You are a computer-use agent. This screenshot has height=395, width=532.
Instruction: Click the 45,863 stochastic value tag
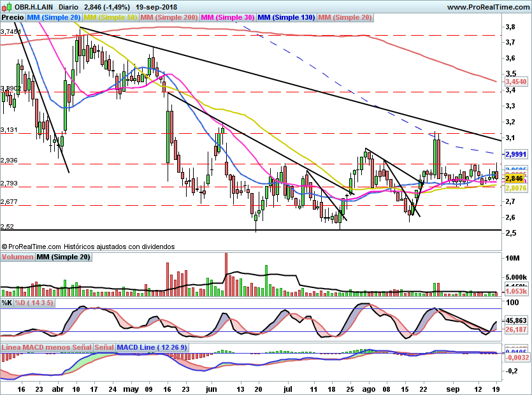[x=515, y=320]
